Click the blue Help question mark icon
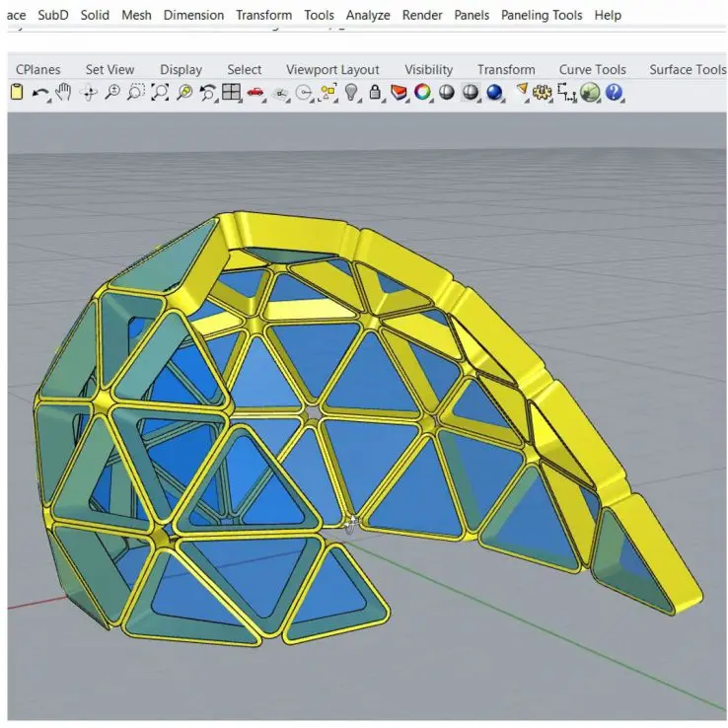Viewport: 728px width, 728px height. click(x=614, y=93)
